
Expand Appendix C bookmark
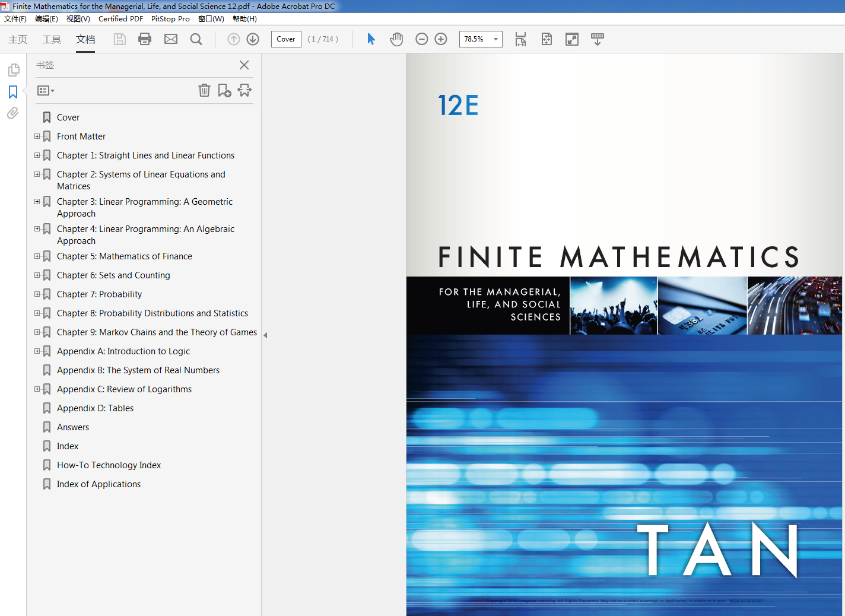[x=37, y=389]
